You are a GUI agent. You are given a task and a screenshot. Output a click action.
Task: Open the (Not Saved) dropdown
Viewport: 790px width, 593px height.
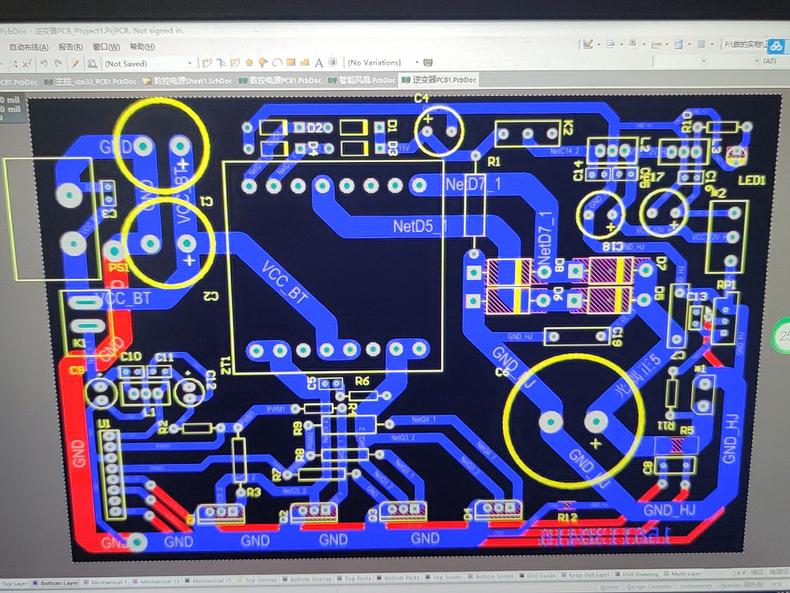(148, 63)
